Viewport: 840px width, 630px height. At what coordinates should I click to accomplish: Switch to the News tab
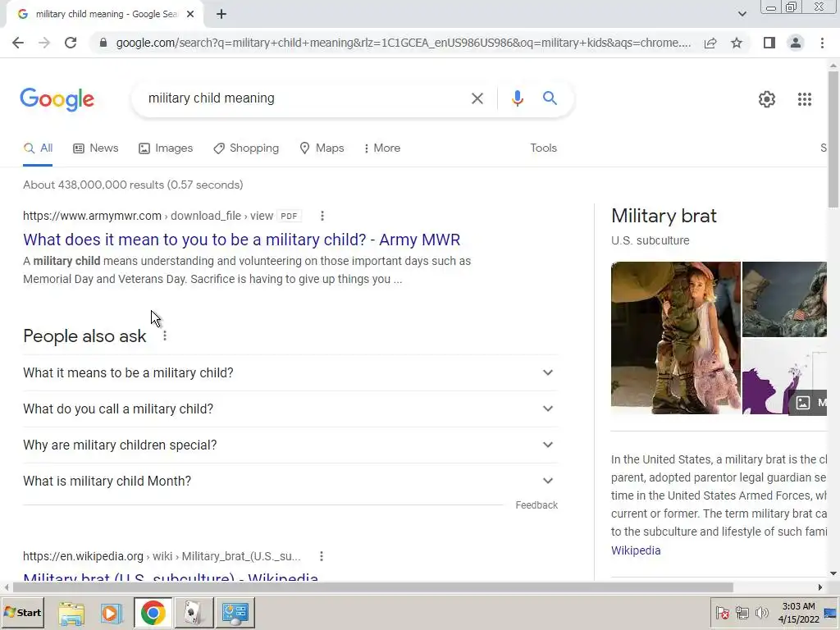(x=95, y=148)
